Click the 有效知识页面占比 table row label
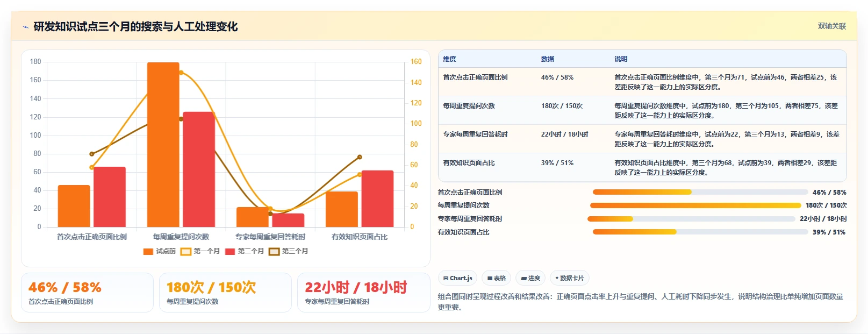 pos(469,163)
